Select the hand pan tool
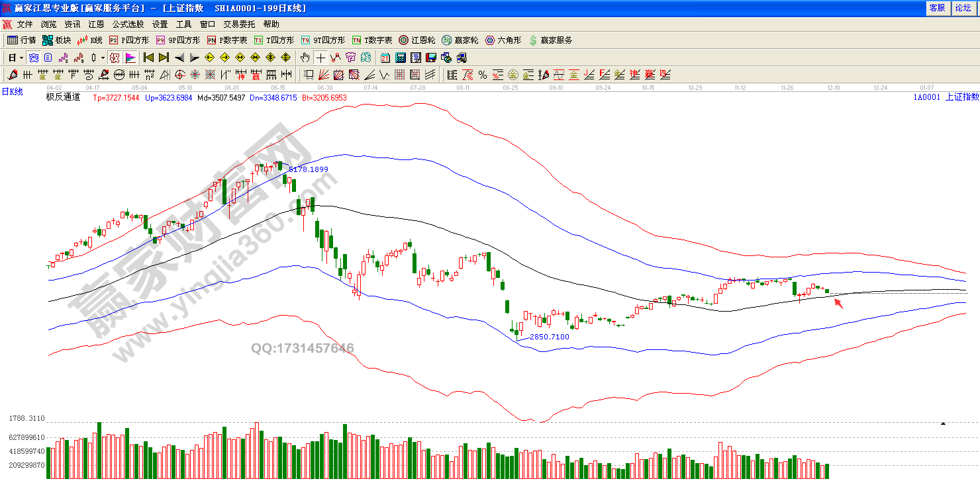The image size is (980, 479). (305, 58)
